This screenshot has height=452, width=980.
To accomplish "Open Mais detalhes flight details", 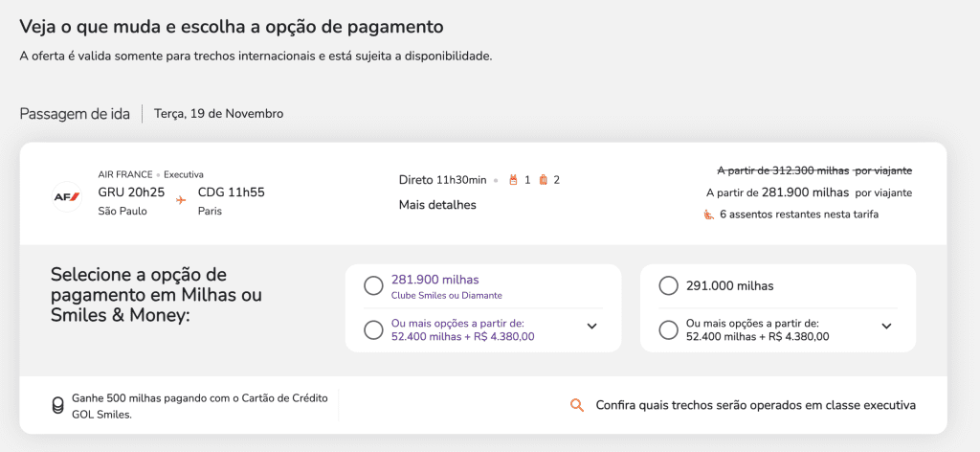I will click(x=437, y=205).
